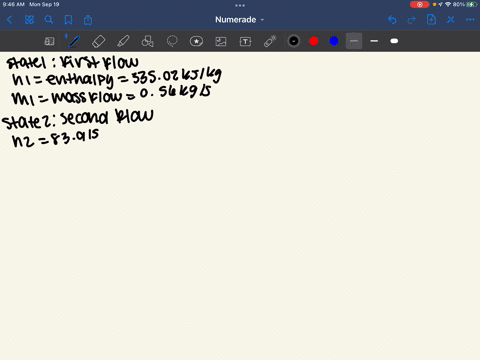Open the Numerade title dropdown

(239, 20)
